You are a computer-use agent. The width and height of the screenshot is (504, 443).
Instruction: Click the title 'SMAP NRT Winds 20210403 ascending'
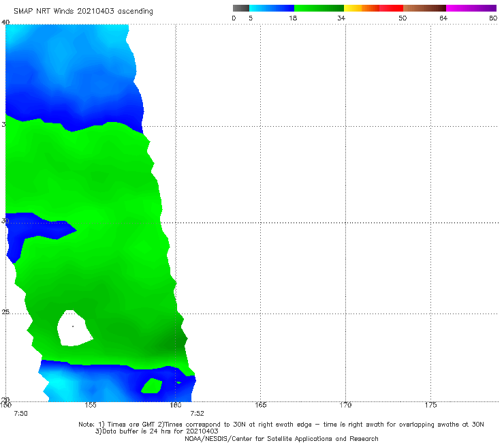click(83, 12)
